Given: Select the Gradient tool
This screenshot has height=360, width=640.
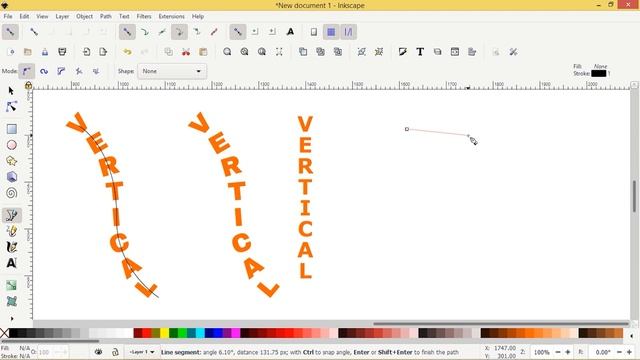Looking at the screenshot, I should tap(11, 285).
